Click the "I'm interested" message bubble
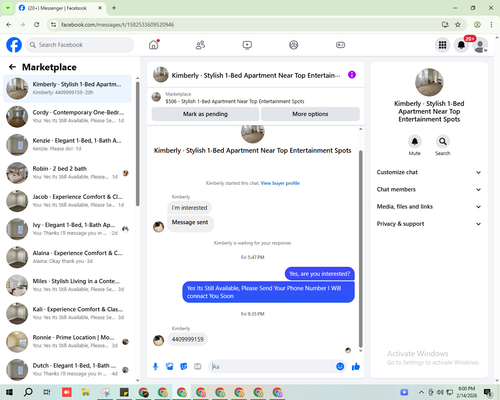 189,208
